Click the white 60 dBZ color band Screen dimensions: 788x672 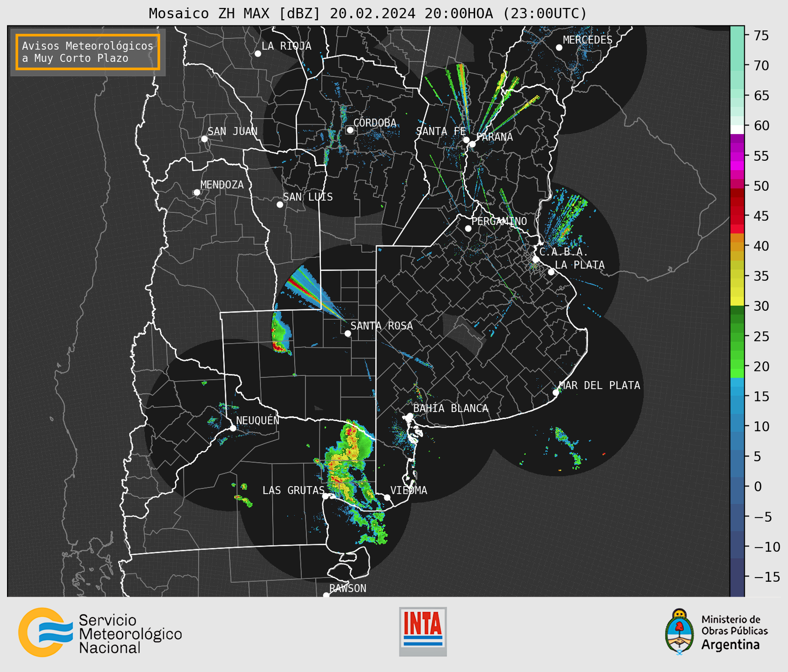[737, 129]
